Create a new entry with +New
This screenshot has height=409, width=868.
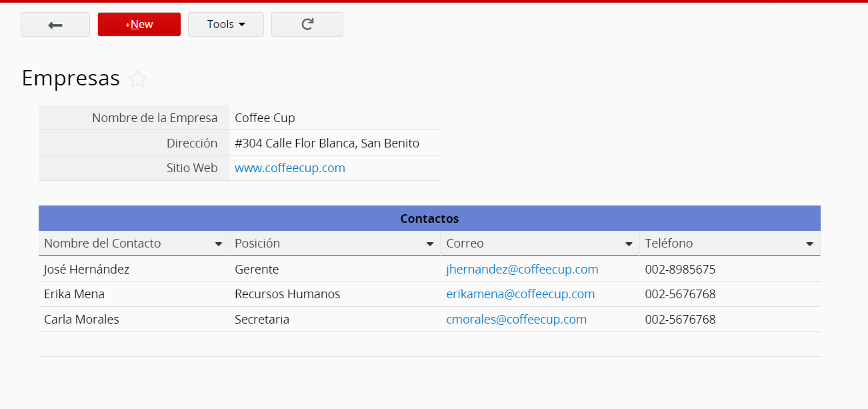[139, 25]
